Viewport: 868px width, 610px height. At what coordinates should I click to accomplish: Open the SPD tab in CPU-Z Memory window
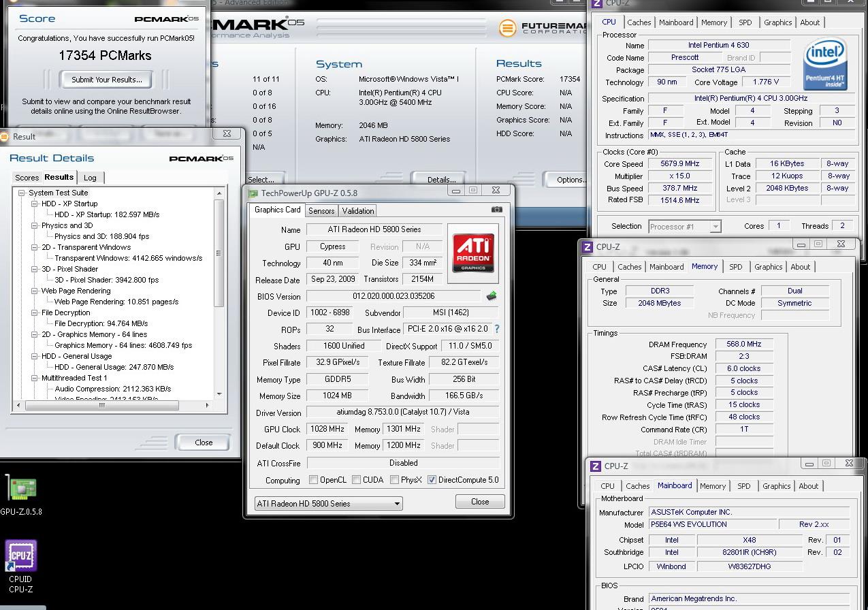tap(736, 267)
